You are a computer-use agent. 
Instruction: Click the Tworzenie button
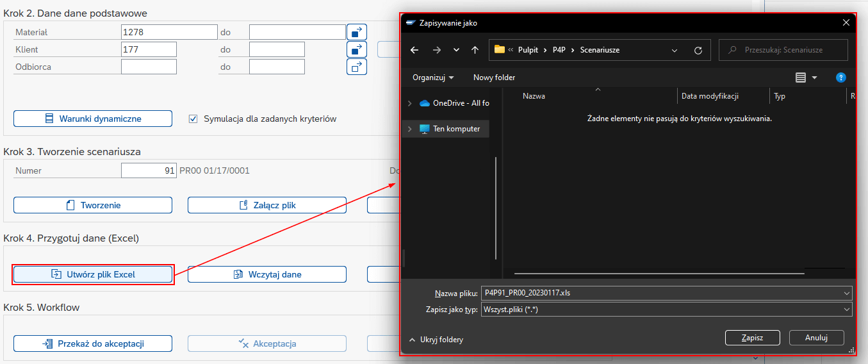pyautogui.click(x=93, y=205)
